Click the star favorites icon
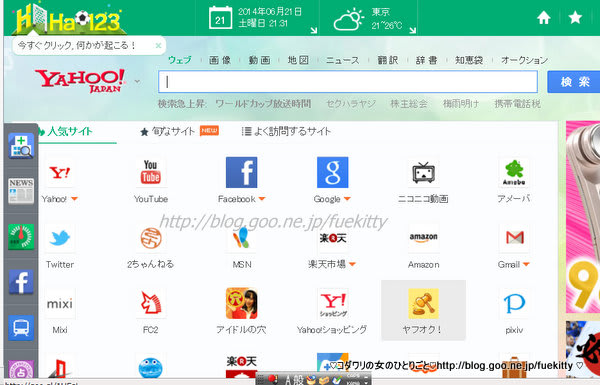 [575, 18]
